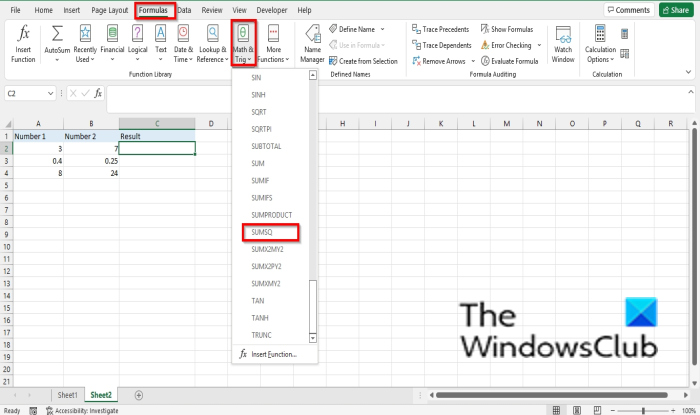Expand the Error Checking dropdown arrow
This screenshot has height=415, width=700.
pos(539,45)
